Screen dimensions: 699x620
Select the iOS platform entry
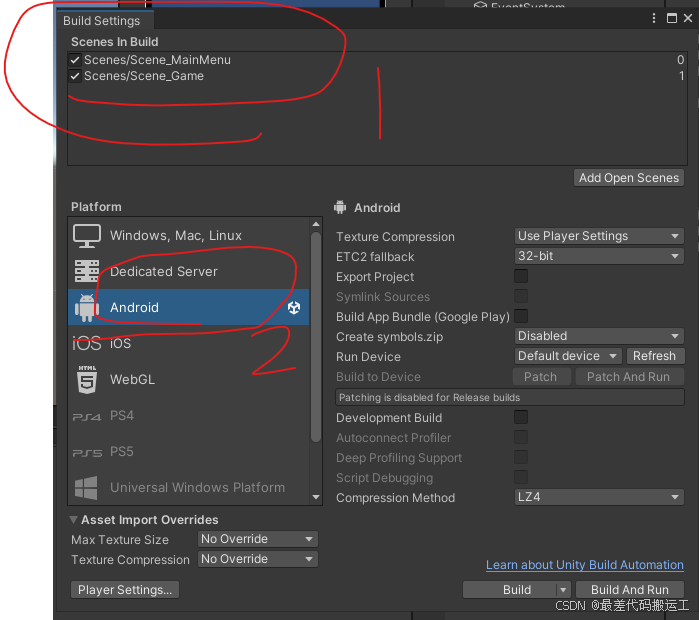(x=189, y=344)
